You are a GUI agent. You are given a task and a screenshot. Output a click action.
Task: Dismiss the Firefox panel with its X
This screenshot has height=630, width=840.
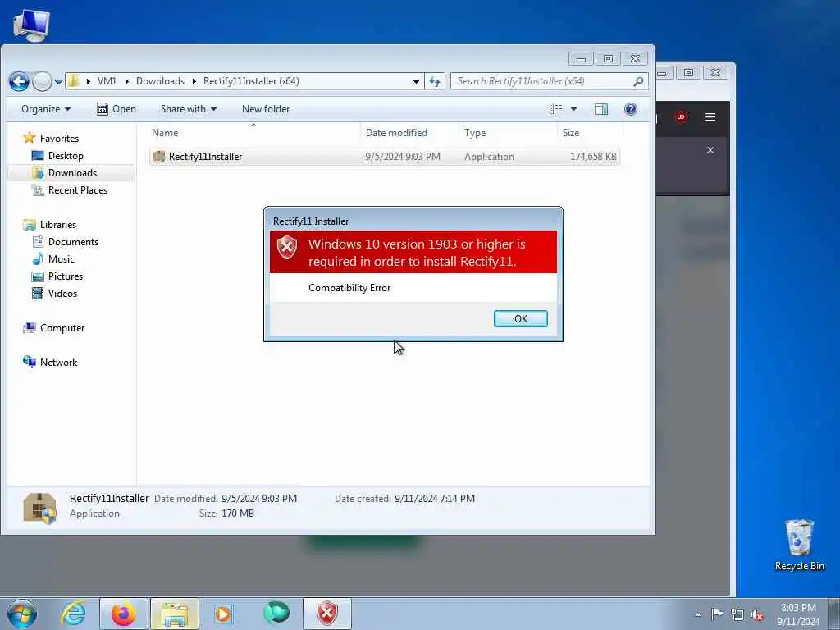point(710,151)
